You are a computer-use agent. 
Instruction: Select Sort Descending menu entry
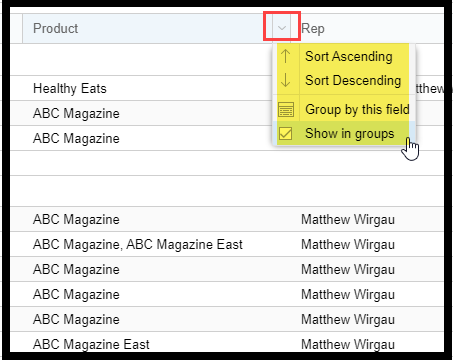point(353,81)
